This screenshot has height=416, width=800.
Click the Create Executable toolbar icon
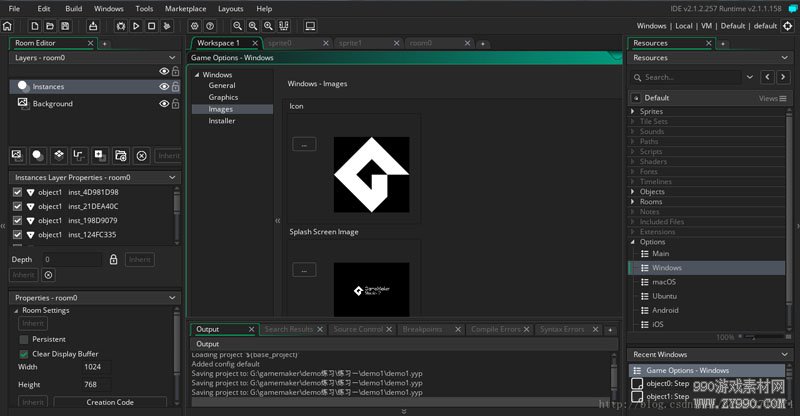click(x=93, y=26)
